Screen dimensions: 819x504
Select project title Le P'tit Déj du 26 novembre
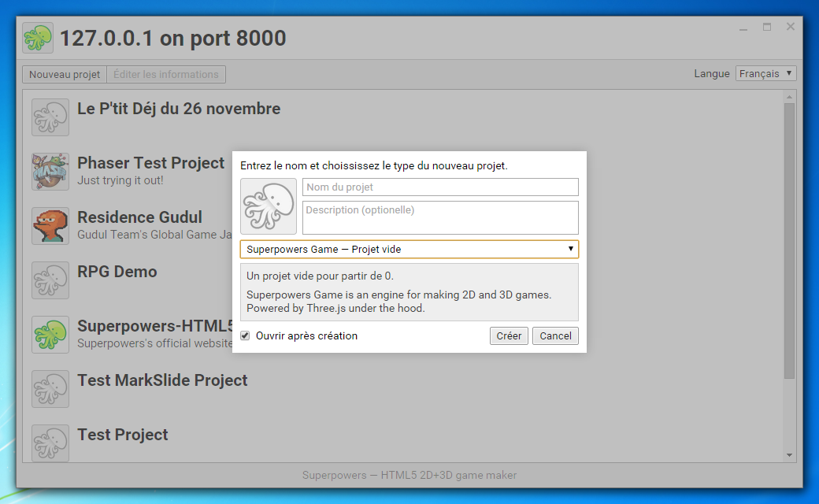pyautogui.click(x=179, y=109)
